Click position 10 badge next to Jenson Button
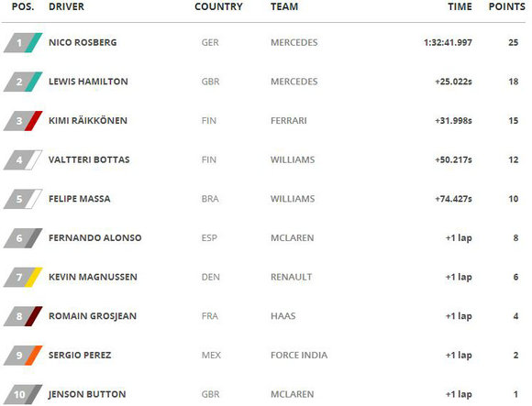 (x=23, y=394)
